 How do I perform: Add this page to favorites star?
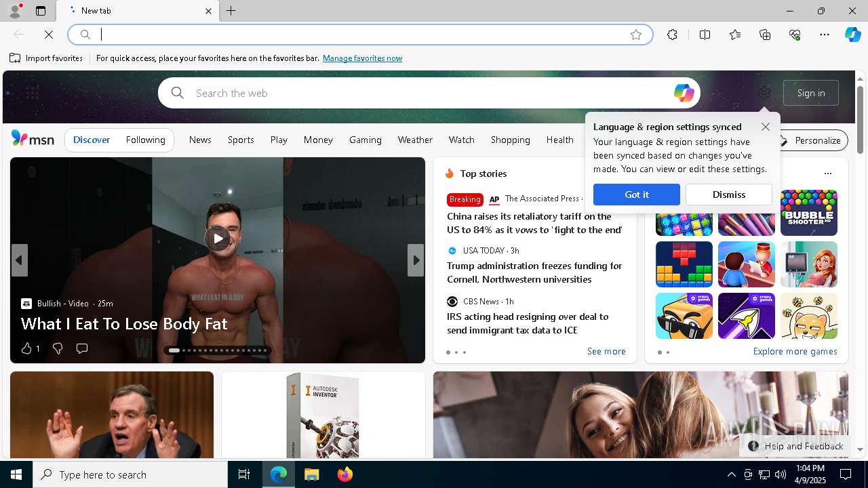636,35
